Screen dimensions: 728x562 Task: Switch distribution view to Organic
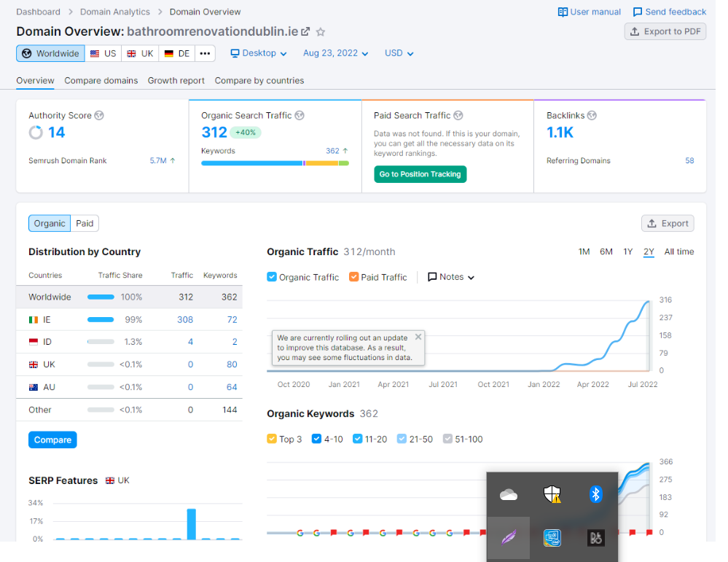click(50, 223)
